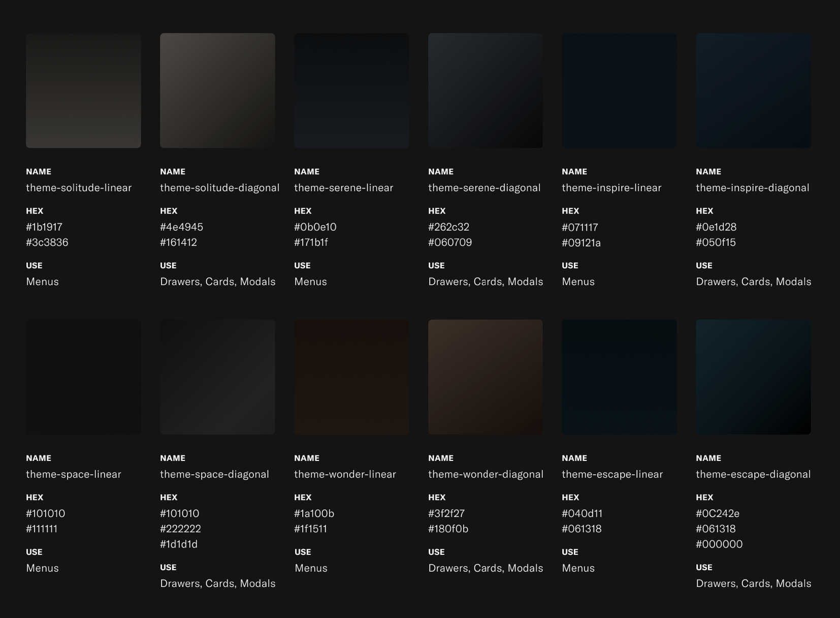Click the name text theme-space-diagonal

214,474
